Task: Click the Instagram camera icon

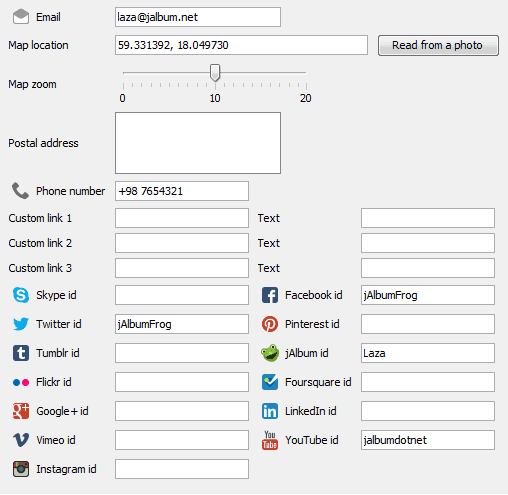Action: [21, 469]
